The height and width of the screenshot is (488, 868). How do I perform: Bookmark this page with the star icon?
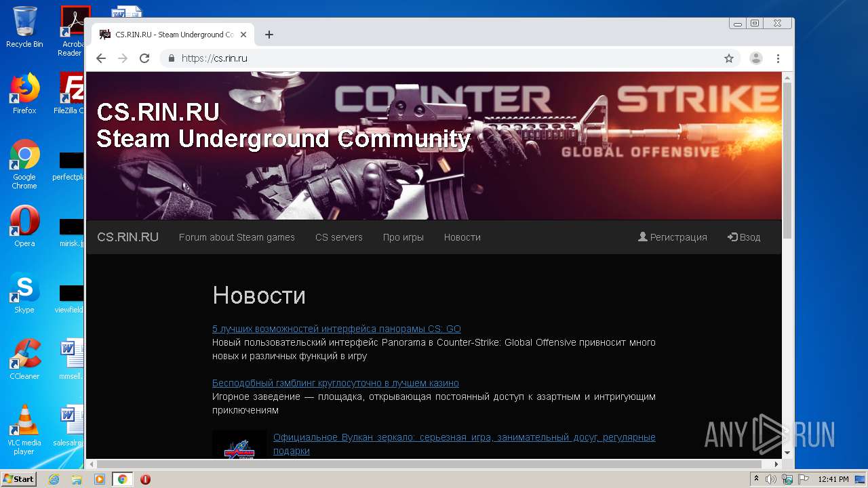729,58
